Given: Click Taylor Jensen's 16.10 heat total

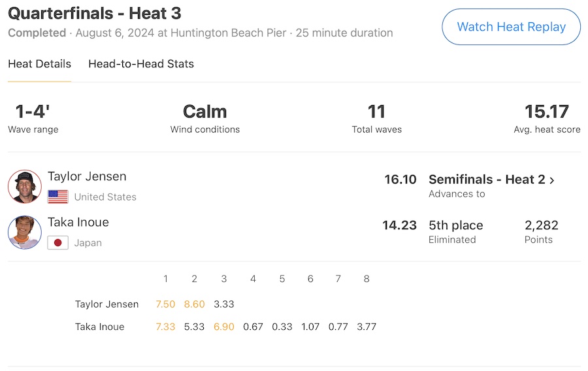Looking at the screenshot, I should [x=400, y=180].
